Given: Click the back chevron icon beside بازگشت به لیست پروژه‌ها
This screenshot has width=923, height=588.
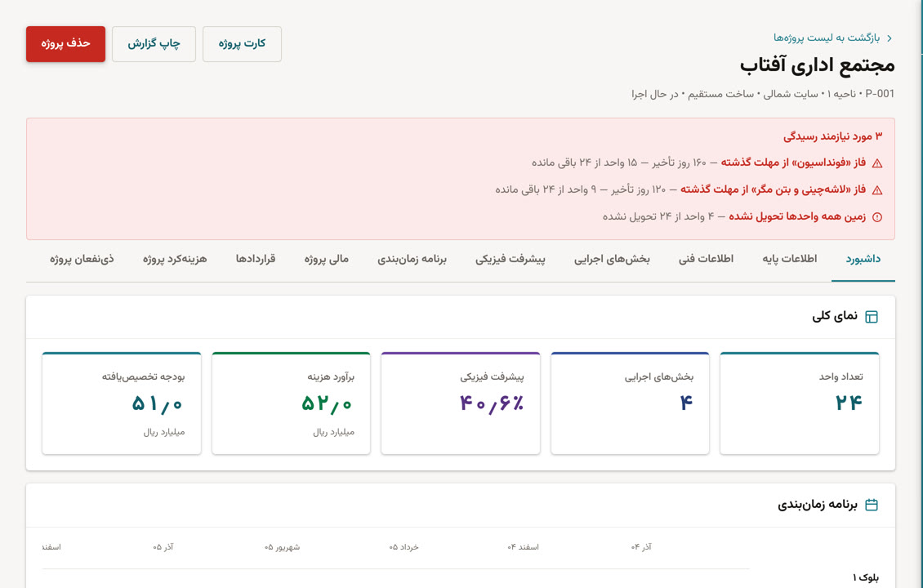Looking at the screenshot, I should [x=889, y=38].
